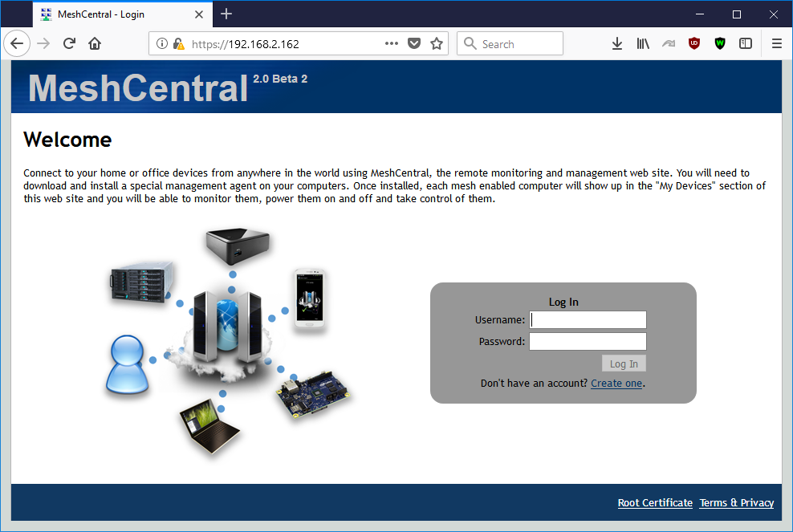This screenshot has height=532, width=793.
Task: Open the Downloads arrow icon
Action: pos(617,43)
